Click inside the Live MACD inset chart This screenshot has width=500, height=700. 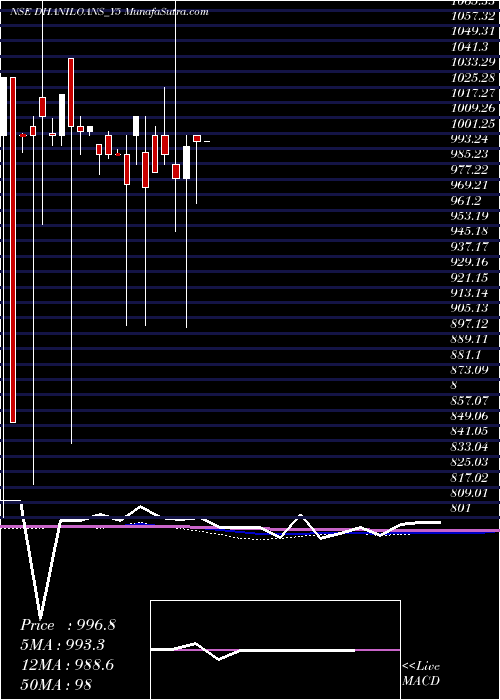(x=275, y=650)
